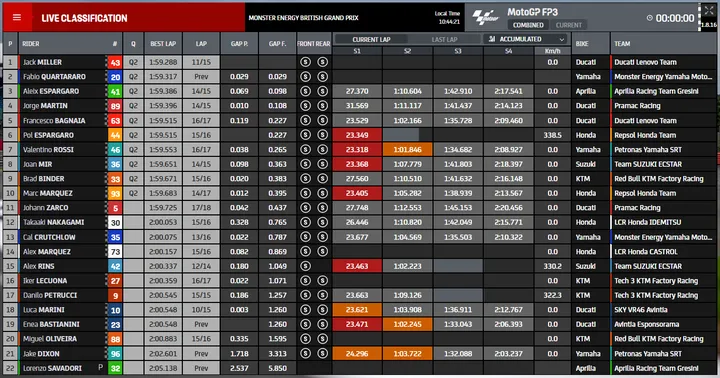Click speed value 338.5
The height and width of the screenshot is (378, 720).
pyautogui.click(x=552, y=135)
